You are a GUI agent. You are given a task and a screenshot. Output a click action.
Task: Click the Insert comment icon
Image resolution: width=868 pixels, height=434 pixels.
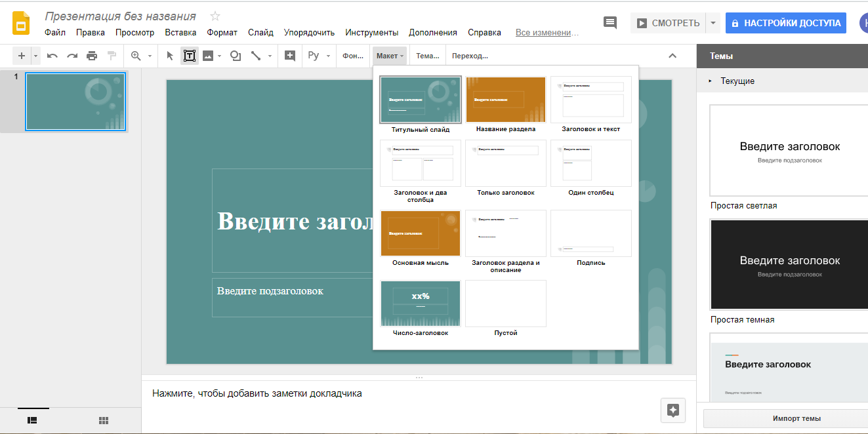coord(609,22)
